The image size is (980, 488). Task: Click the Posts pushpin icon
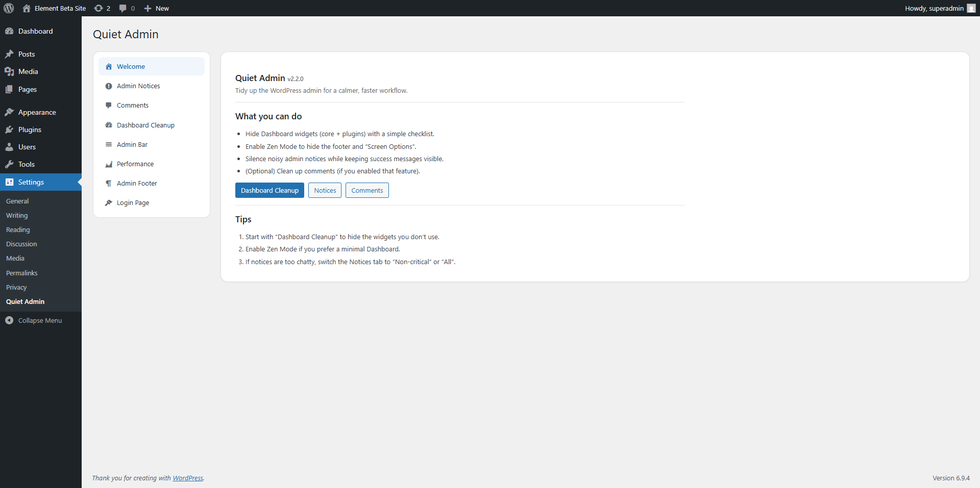pos(9,54)
